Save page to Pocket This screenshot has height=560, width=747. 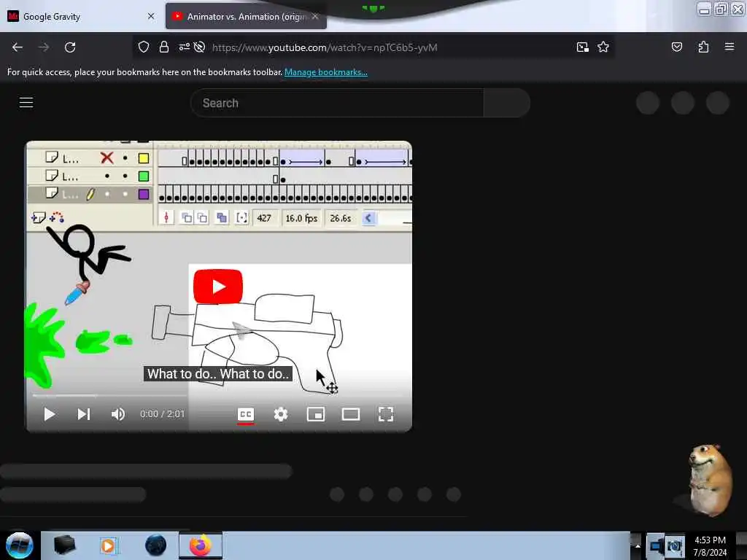[x=676, y=47]
